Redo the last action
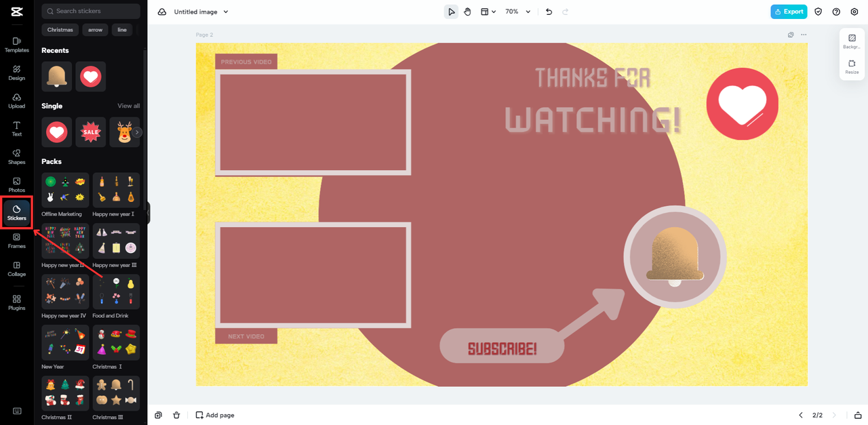The width and height of the screenshot is (868, 425). click(x=566, y=12)
